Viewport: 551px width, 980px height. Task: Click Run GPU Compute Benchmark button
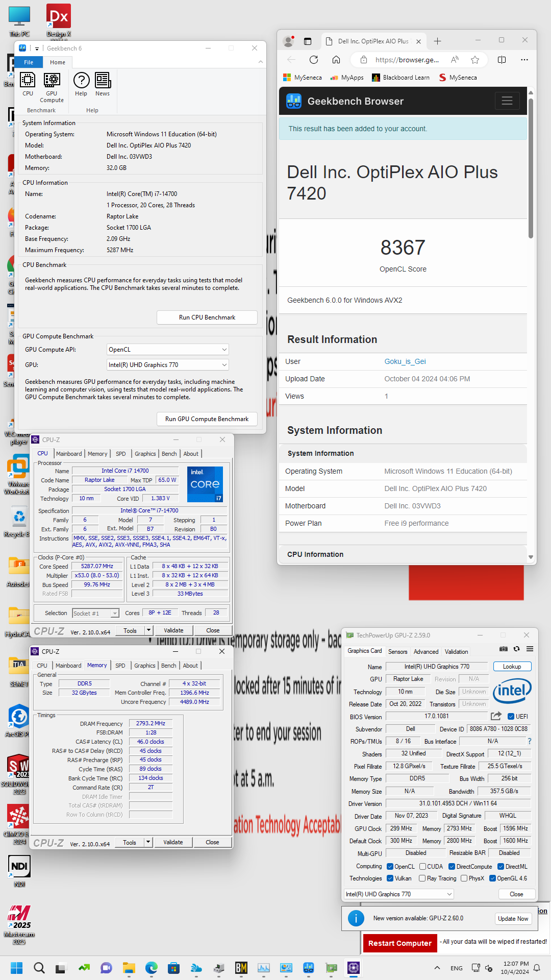pyautogui.click(x=207, y=419)
